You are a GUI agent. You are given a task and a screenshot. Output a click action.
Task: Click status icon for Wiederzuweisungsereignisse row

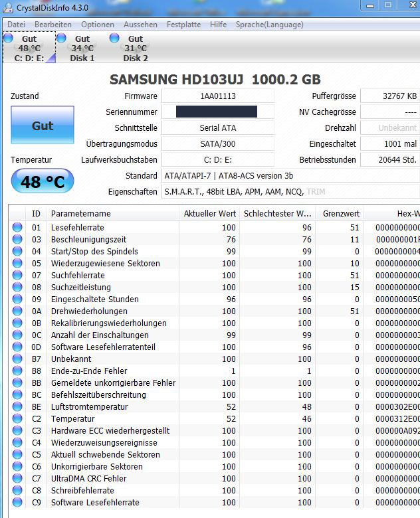17,442
